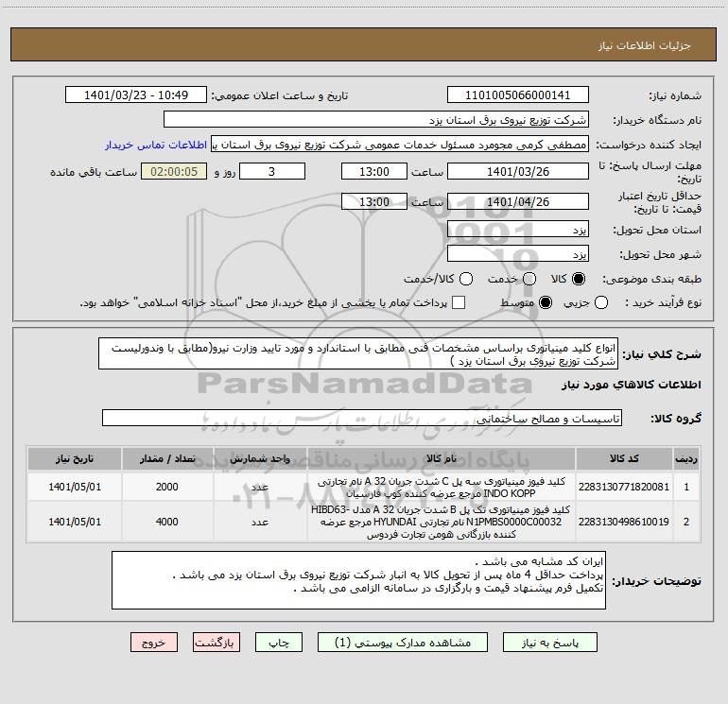Screen dimensions: 728x704
Task: Click the price validity time 13:00 field
Action: [x=374, y=202]
